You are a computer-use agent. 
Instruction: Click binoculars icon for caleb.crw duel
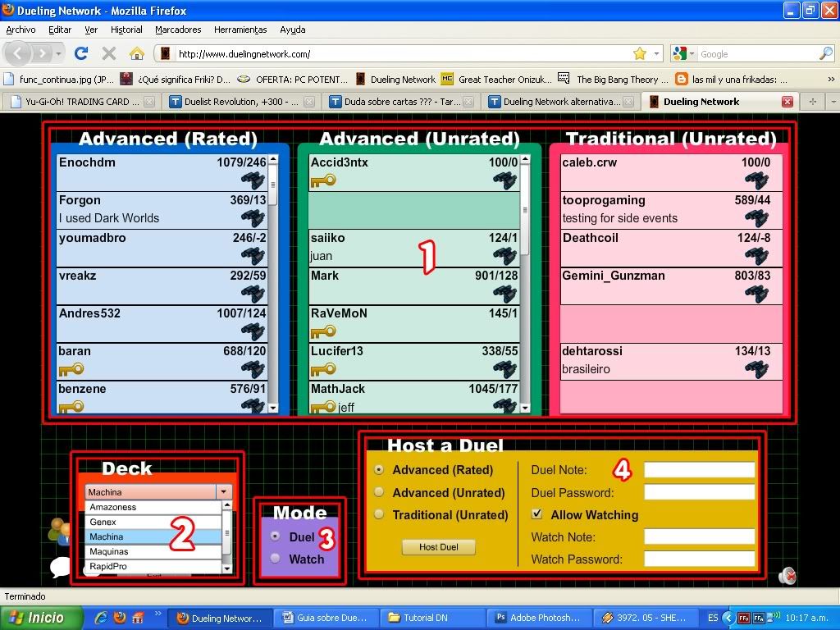756,180
